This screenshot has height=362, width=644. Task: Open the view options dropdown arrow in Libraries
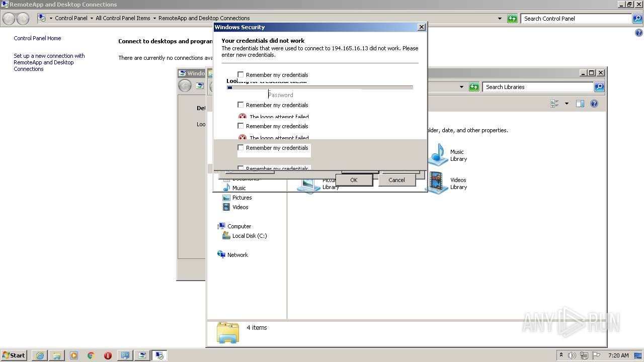click(x=567, y=104)
